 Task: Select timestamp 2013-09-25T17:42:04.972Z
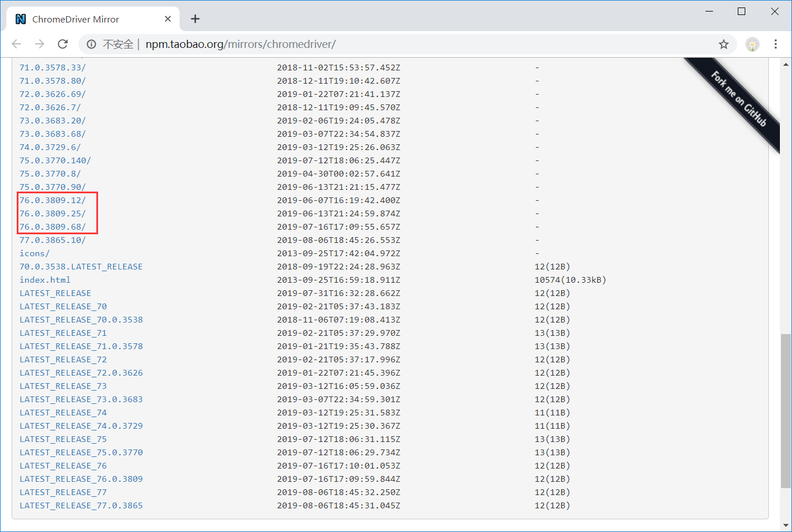click(x=339, y=253)
